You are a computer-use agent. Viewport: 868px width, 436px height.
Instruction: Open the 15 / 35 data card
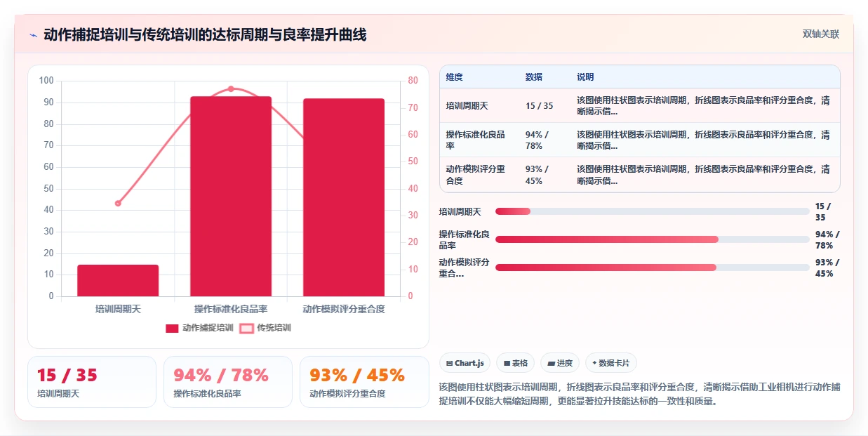click(x=92, y=382)
